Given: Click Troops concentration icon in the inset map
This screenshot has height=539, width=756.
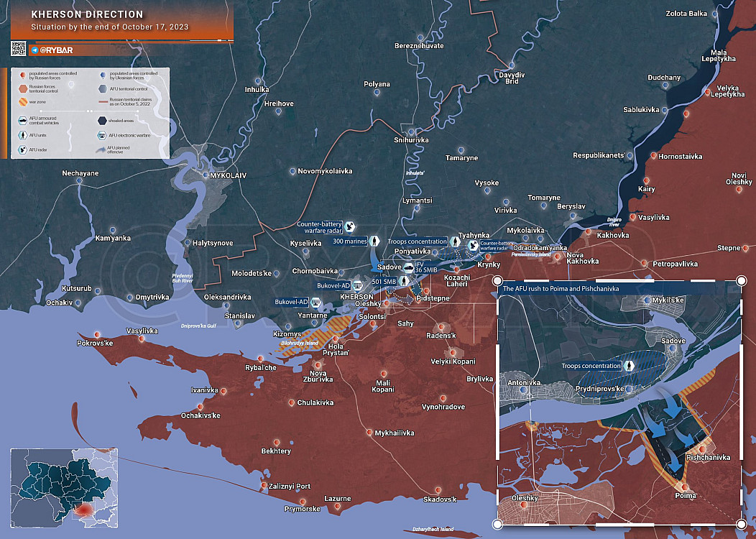Looking at the screenshot, I should click(x=630, y=366).
